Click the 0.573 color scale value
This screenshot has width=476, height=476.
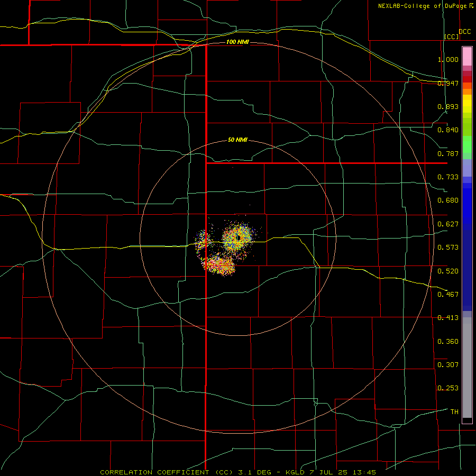click(x=448, y=248)
